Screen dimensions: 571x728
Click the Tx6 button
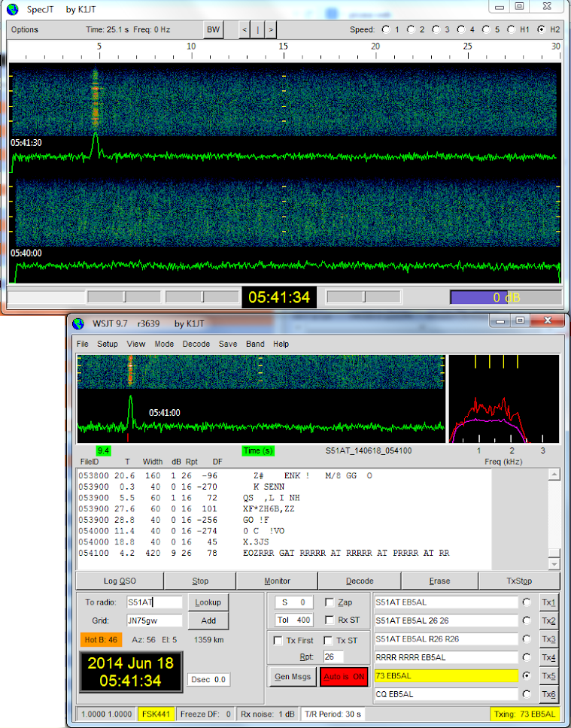548,694
